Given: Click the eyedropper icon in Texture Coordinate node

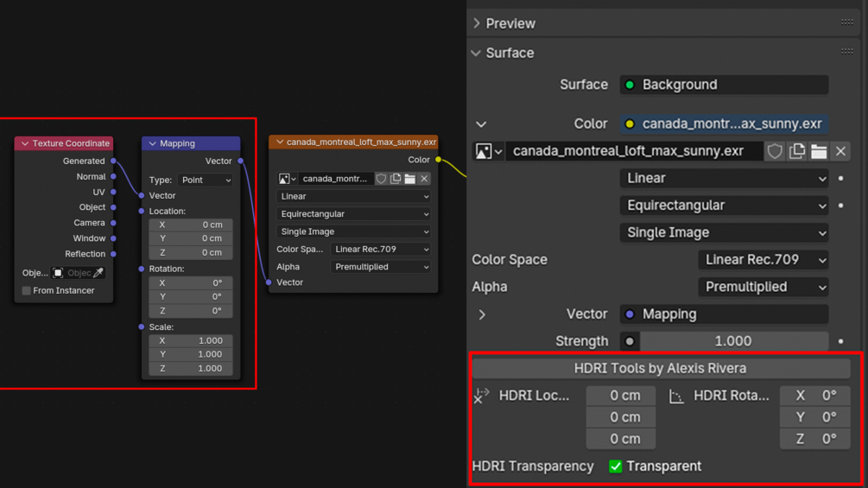Looking at the screenshot, I should click(x=98, y=273).
